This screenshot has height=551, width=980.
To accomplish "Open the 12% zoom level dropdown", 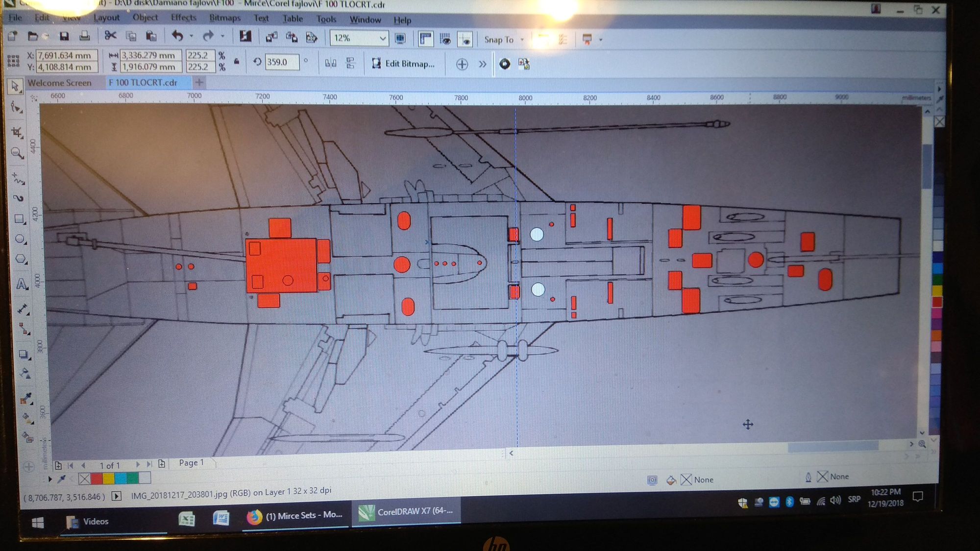I will click(x=382, y=38).
